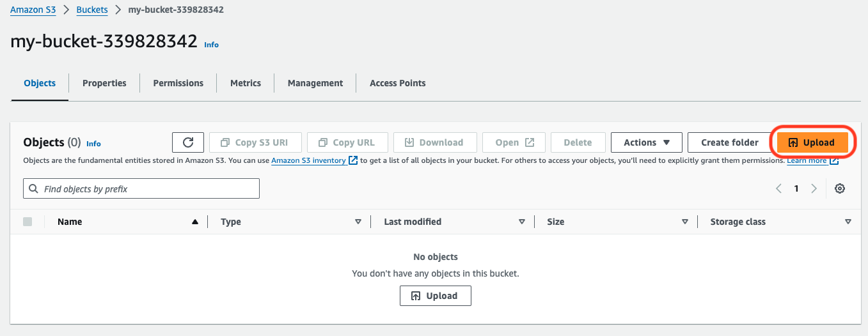868x336 pixels.
Task: Switch to the Properties tab
Action: pyautogui.click(x=104, y=83)
